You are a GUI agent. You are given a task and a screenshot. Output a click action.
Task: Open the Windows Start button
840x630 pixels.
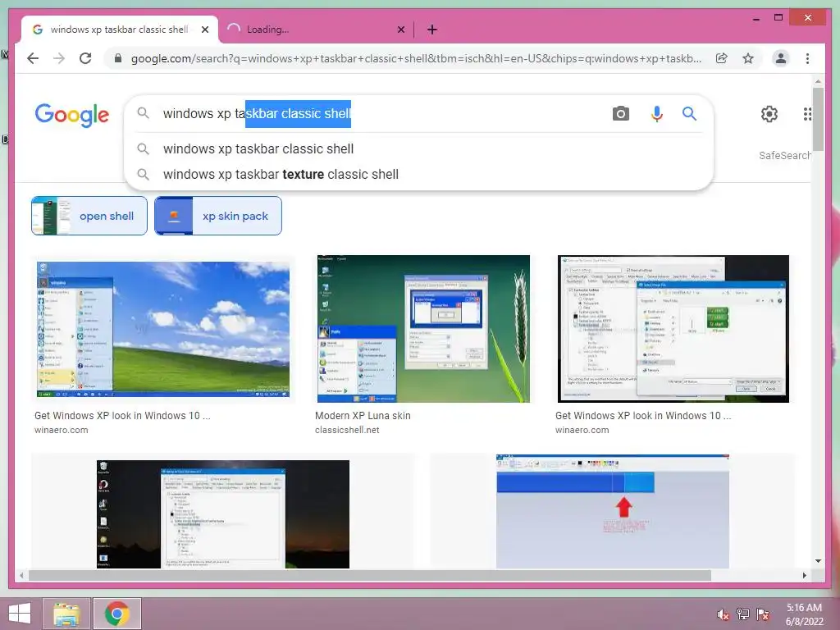click(20, 614)
